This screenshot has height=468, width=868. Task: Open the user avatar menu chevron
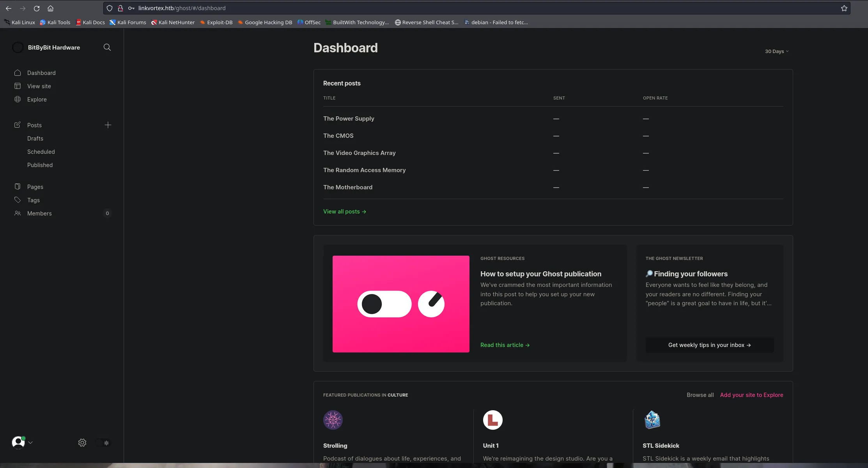pos(30,443)
